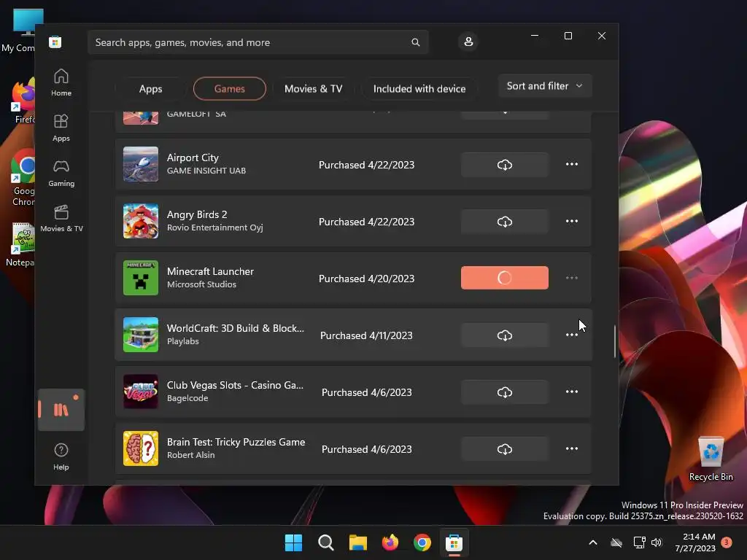Click the Airport City title text
Viewport: 747px width, 560px height.
point(193,157)
